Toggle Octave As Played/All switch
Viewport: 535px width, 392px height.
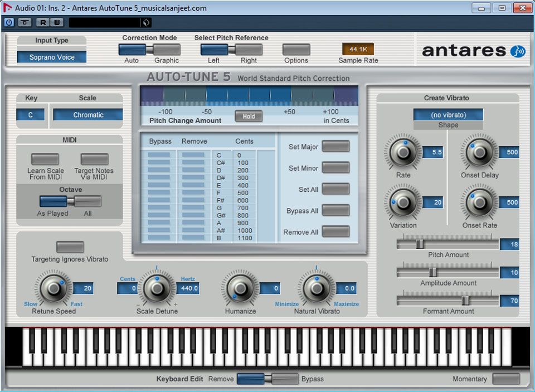[x=70, y=201]
